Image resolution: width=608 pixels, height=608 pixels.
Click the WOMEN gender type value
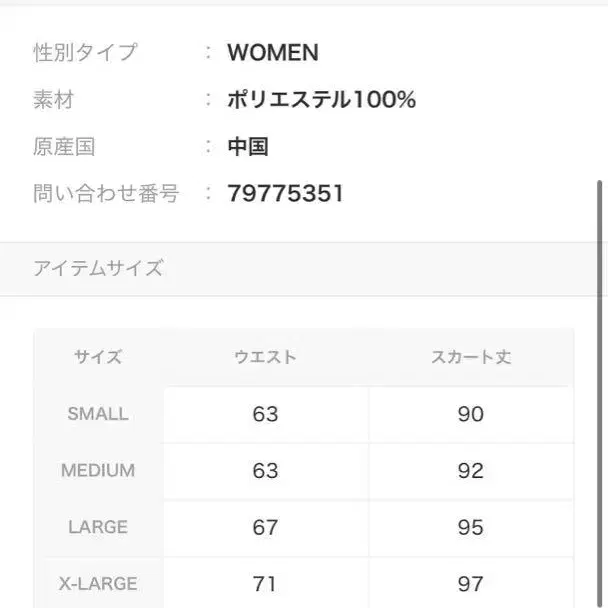(x=272, y=53)
